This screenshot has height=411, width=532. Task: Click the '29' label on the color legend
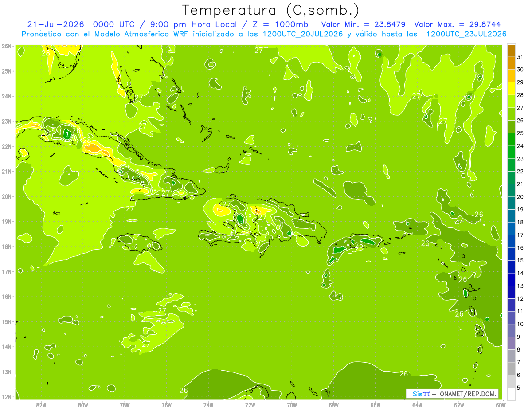tap(520, 82)
